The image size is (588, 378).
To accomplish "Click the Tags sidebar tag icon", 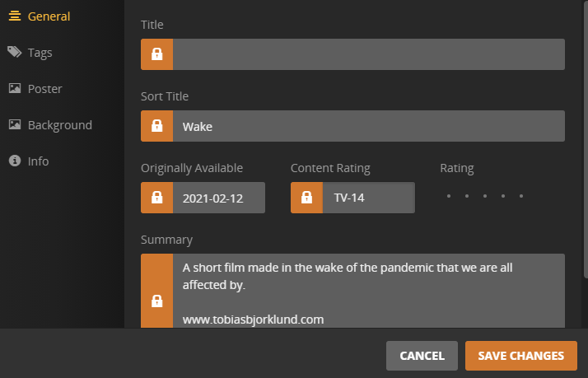I will (14, 52).
